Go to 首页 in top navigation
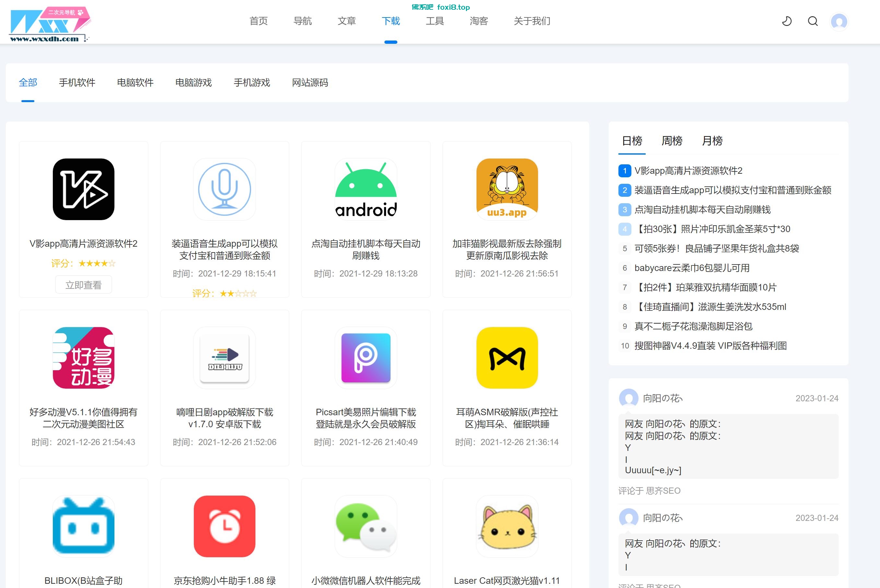Image resolution: width=880 pixels, height=588 pixels. pos(259,21)
